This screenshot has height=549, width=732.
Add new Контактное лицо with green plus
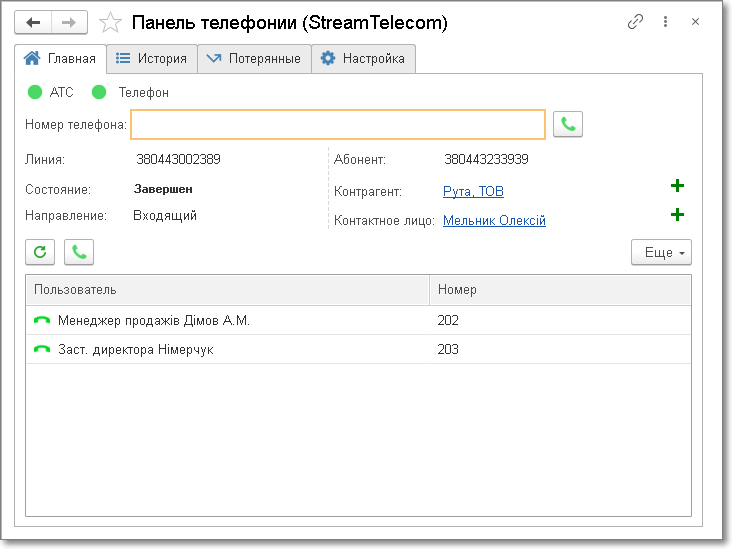[677, 215]
